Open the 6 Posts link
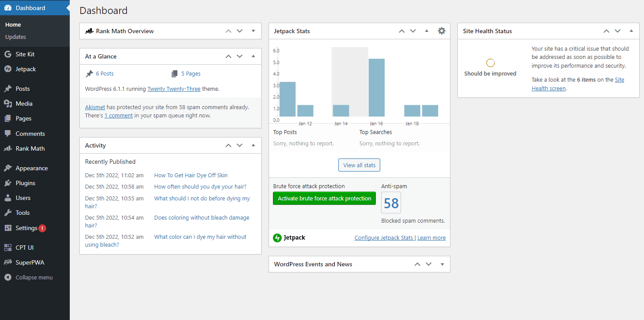This screenshot has height=320, width=644. pyautogui.click(x=105, y=74)
